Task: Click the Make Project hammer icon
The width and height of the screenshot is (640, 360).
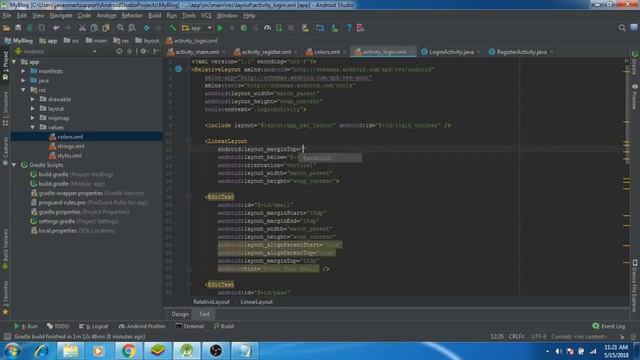Action: [173, 28]
